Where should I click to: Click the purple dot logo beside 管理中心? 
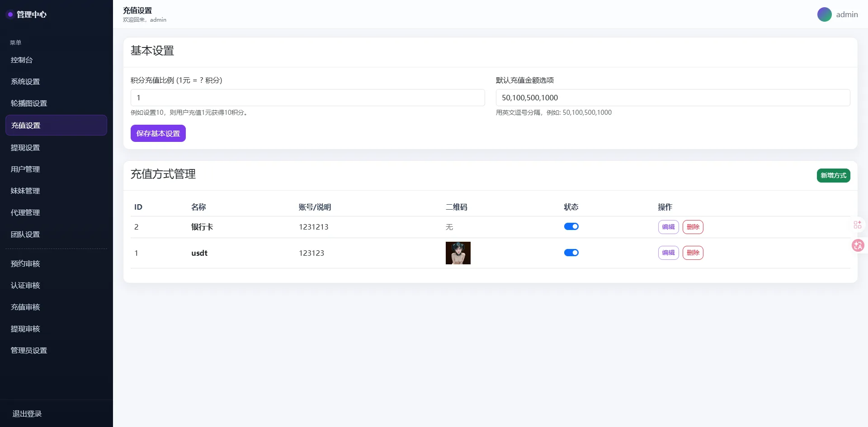[x=10, y=14]
